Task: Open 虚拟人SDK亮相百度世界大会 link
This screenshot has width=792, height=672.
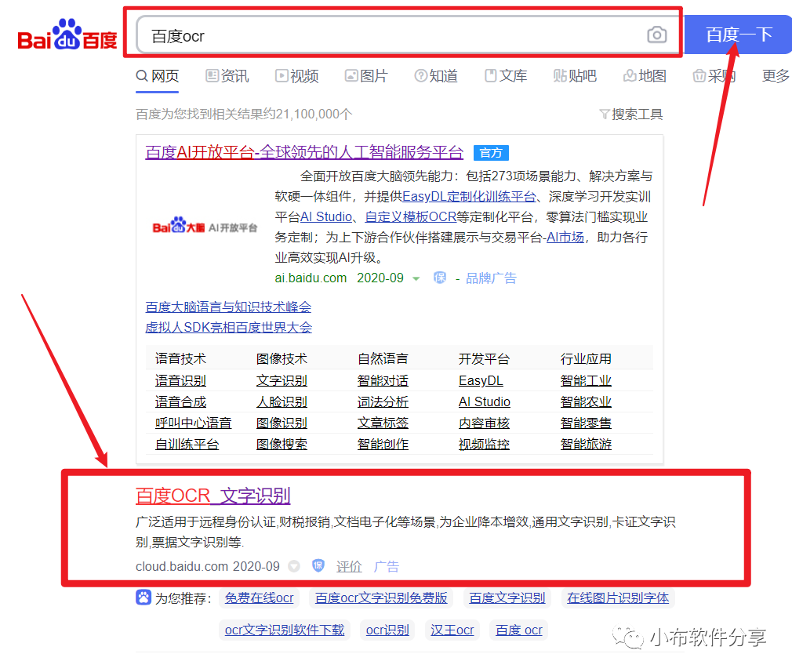Action: click(x=229, y=327)
